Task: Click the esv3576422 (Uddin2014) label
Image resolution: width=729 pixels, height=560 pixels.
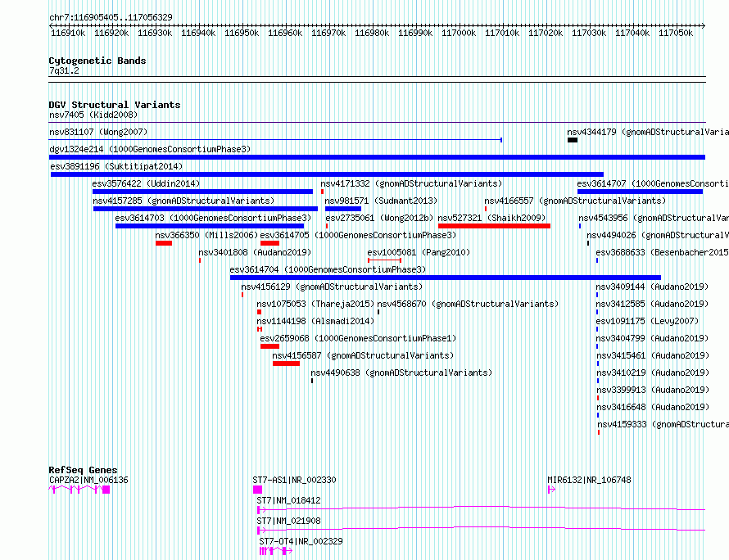Action: 146,183
